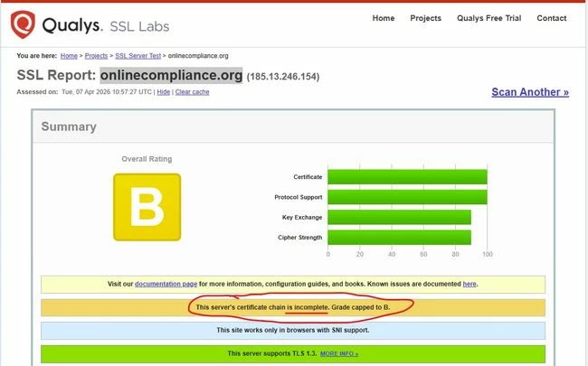Open the documentation page link
This screenshot has height=366, width=588.
click(166, 284)
